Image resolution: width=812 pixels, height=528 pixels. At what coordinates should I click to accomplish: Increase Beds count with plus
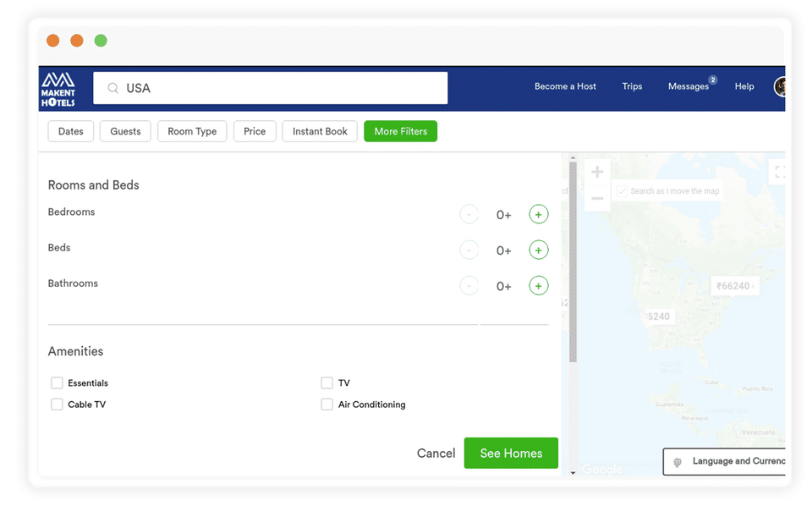[x=539, y=250]
